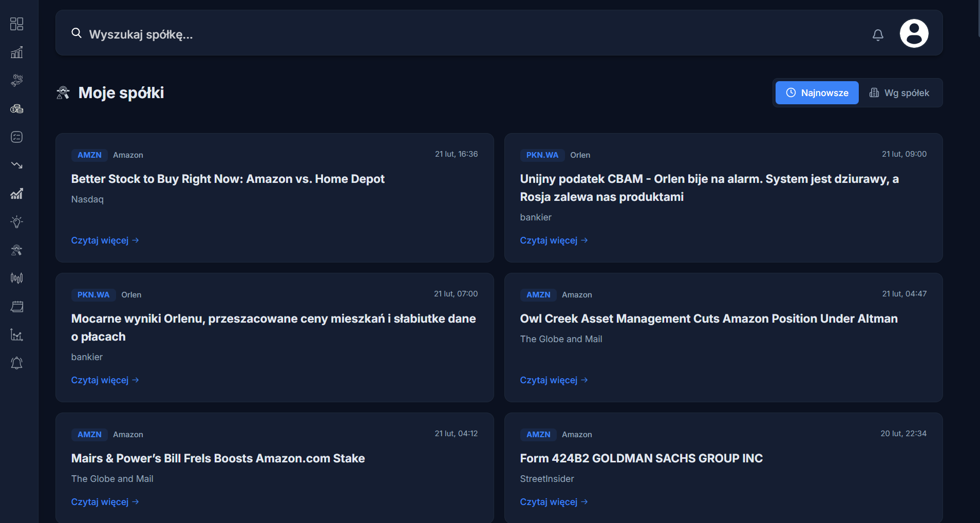Click the coins stack sidebar icon
The width and height of the screenshot is (980, 523).
[x=16, y=109]
